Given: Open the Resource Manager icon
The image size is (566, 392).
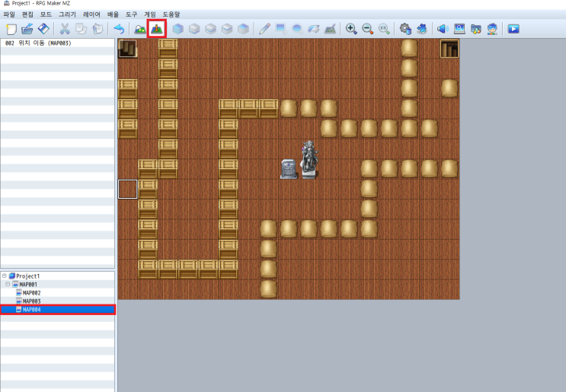Looking at the screenshot, I should (476, 29).
